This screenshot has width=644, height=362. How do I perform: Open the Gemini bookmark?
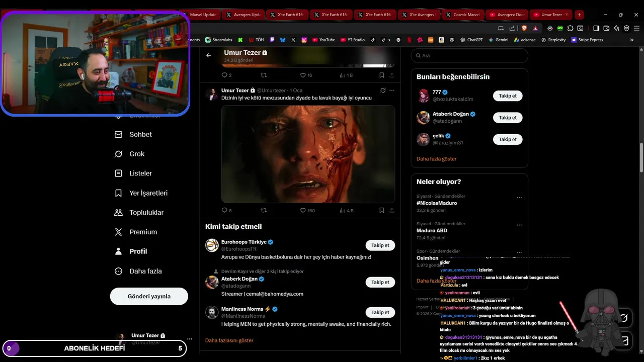498,40
